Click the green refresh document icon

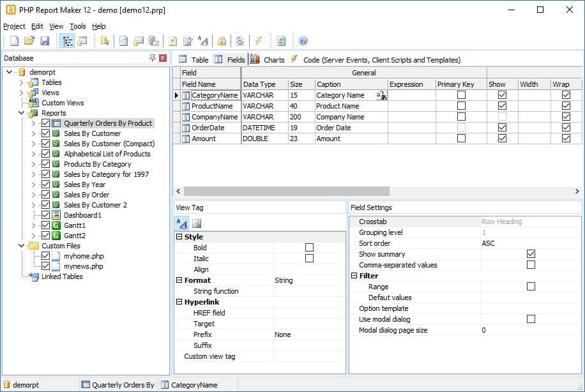coord(281,41)
